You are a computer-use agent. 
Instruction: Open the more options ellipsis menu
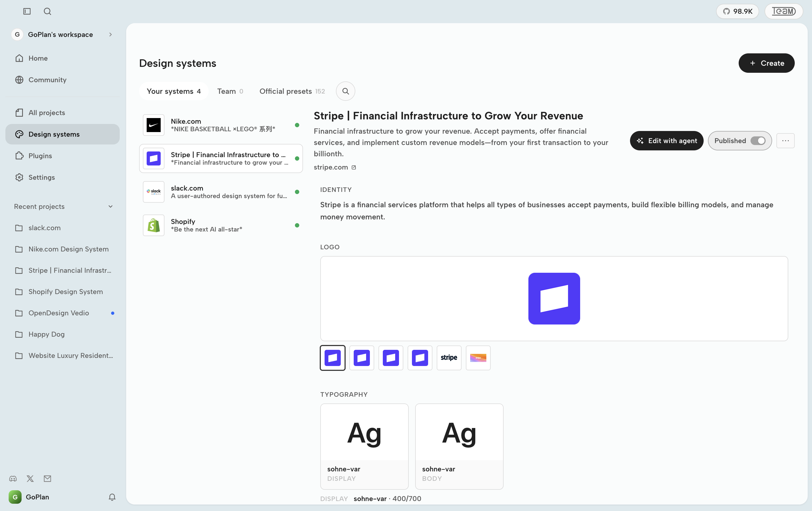(x=785, y=141)
